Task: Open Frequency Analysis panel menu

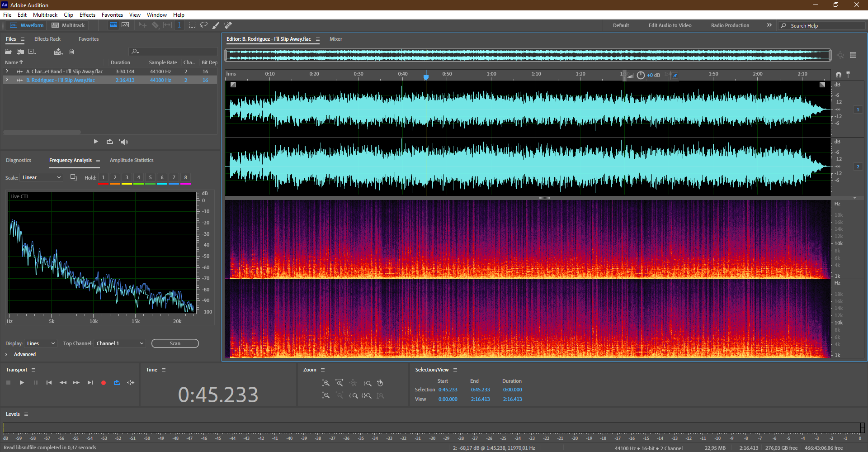Action: click(x=98, y=161)
